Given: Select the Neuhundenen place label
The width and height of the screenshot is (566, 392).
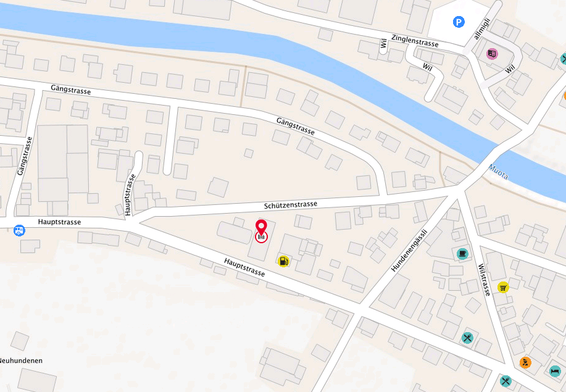Looking at the screenshot, I should [x=21, y=361].
